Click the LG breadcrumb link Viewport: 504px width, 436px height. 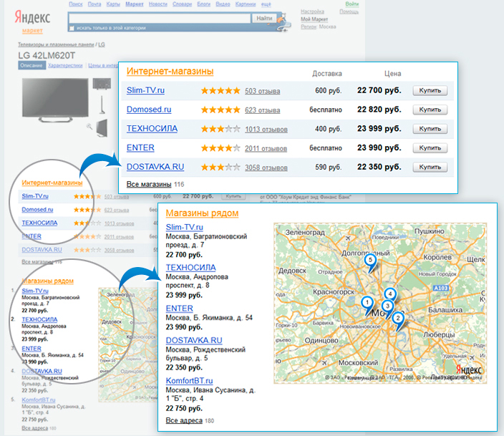[x=101, y=44]
